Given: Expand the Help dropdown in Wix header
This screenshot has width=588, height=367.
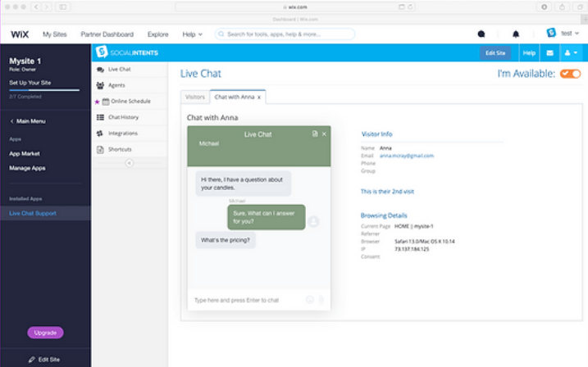Looking at the screenshot, I should click(x=193, y=34).
